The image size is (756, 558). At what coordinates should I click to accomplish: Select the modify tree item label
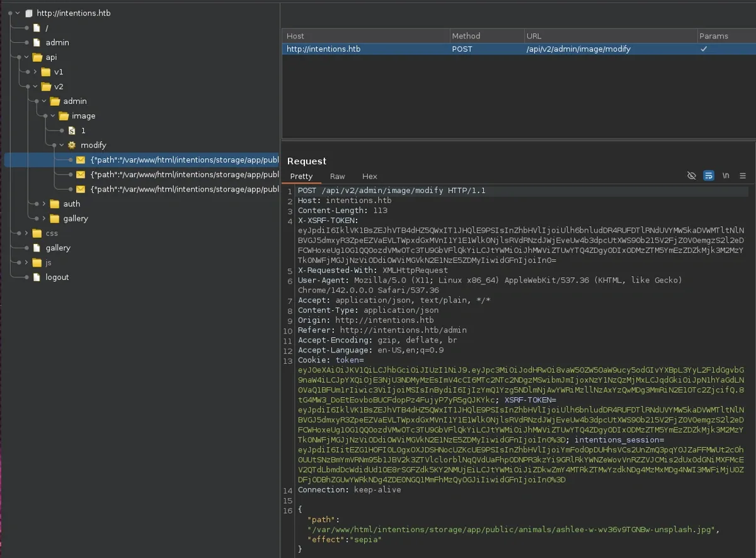93,145
